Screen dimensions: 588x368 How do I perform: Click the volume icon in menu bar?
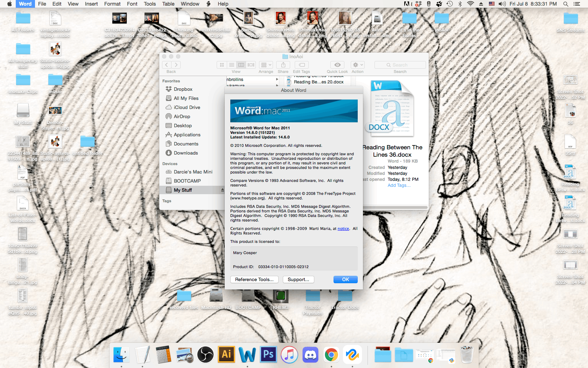(x=502, y=4)
